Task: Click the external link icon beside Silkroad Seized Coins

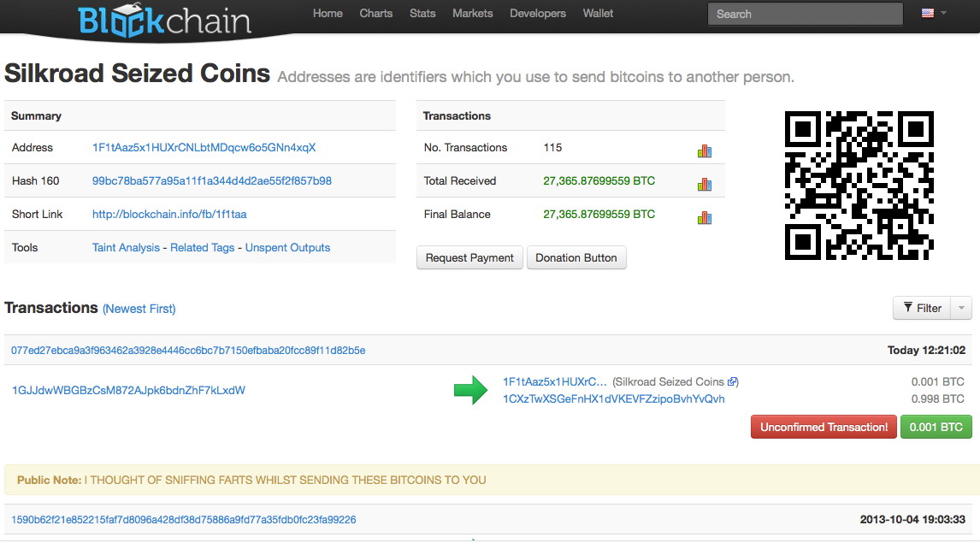Action: pyautogui.click(x=731, y=381)
